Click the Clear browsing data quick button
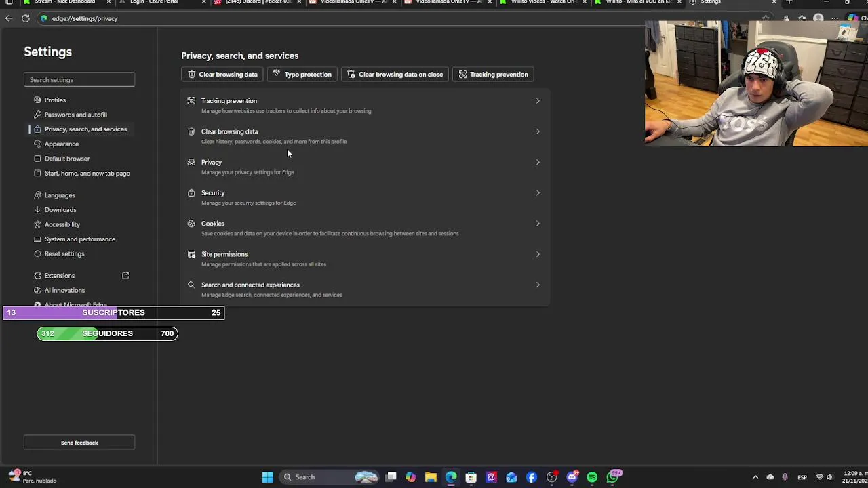This screenshot has width=868, height=488. pyautogui.click(x=223, y=75)
